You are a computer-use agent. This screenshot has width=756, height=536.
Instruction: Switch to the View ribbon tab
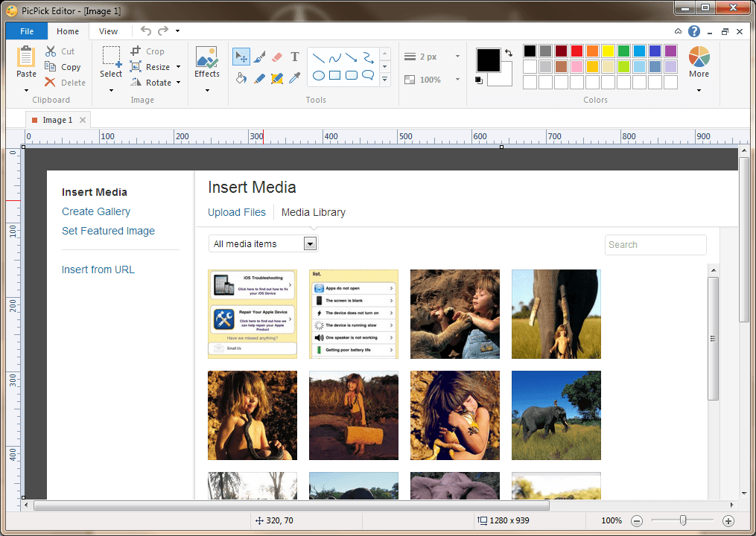[x=108, y=31]
